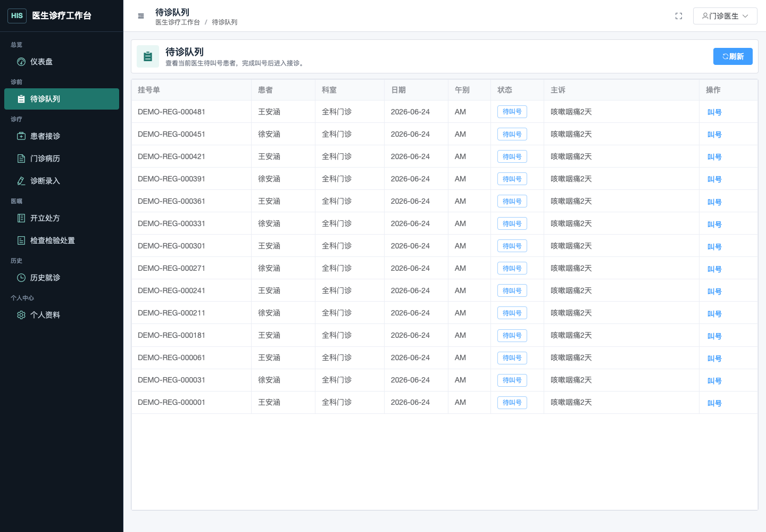Click the 挂号单 column header
The width and height of the screenshot is (766, 532).
[x=149, y=90]
